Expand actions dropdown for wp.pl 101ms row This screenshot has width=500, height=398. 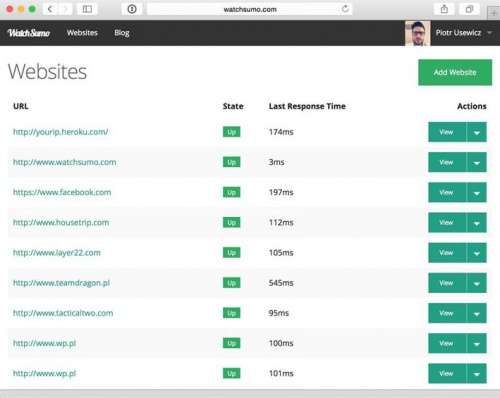[x=477, y=373]
